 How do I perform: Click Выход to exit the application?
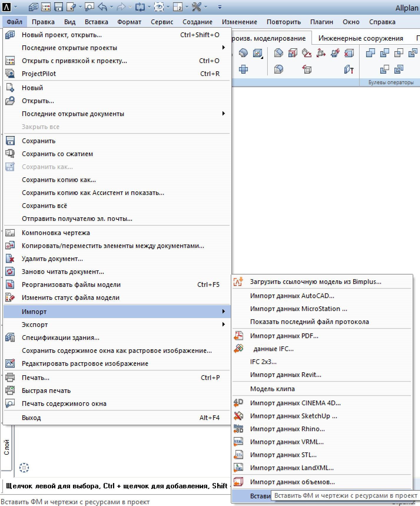117,418
